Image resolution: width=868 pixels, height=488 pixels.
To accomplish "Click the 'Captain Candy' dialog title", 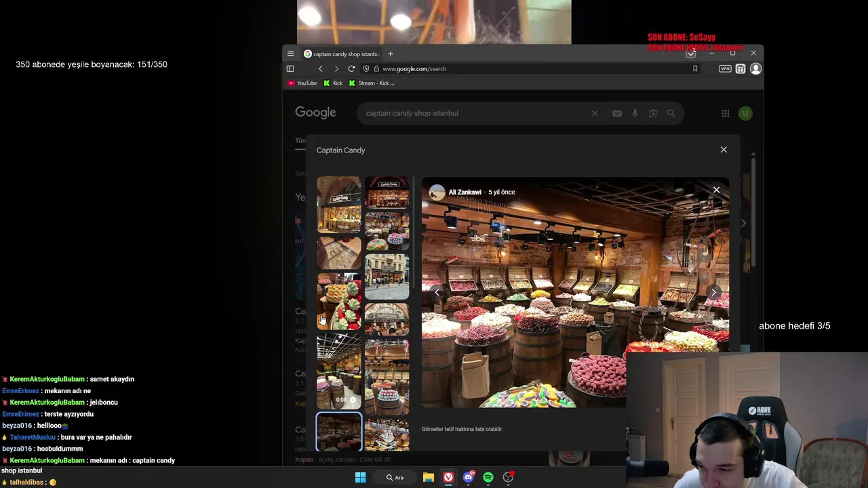I will coord(341,150).
